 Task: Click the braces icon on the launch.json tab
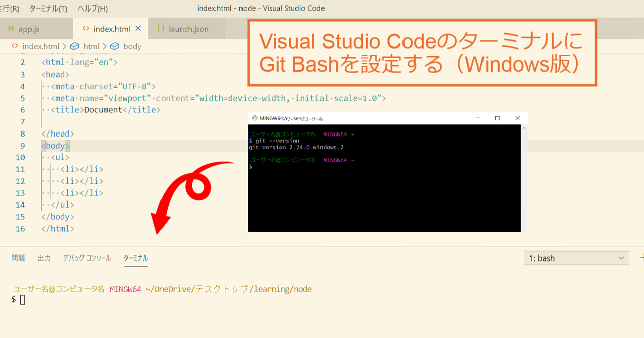tap(162, 29)
